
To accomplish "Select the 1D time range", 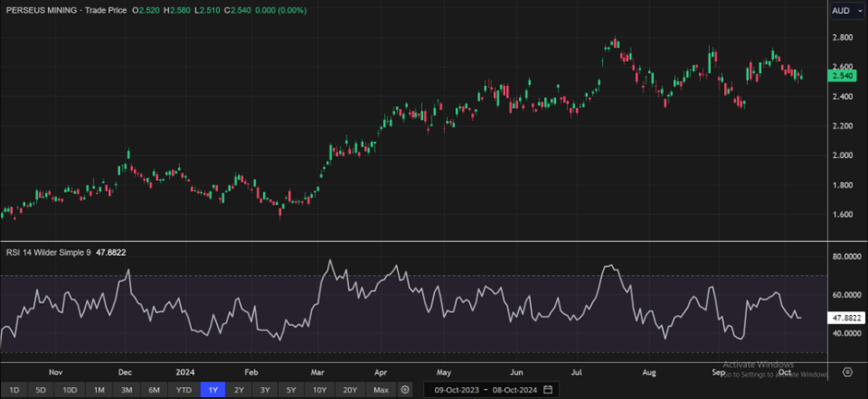I will pyautogui.click(x=14, y=390).
